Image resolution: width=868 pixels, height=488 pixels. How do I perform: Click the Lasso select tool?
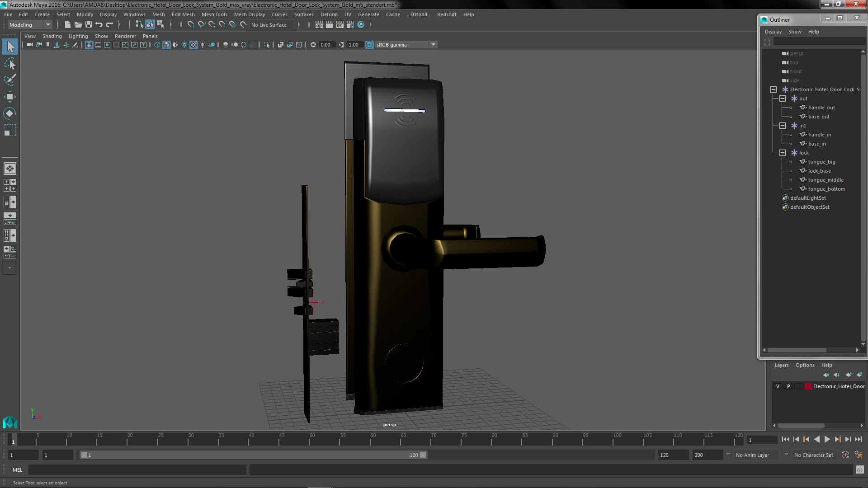tap(9, 64)
